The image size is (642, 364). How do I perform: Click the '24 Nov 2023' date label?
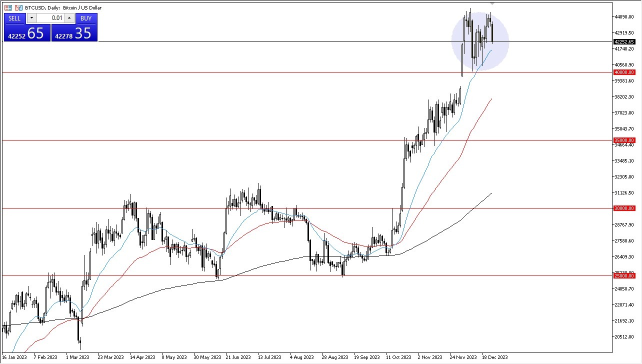[463, 357]
